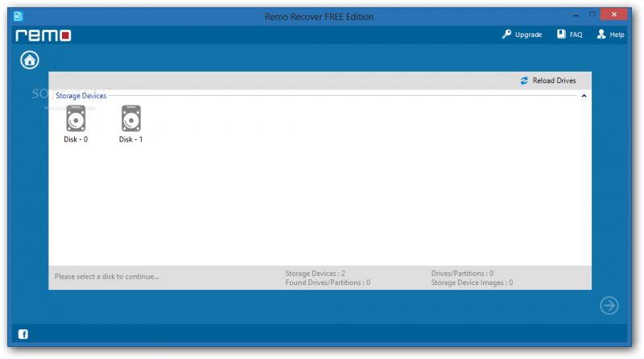Open the Upgrade link
Screen dimensions: 644x359
pos(528,35)
